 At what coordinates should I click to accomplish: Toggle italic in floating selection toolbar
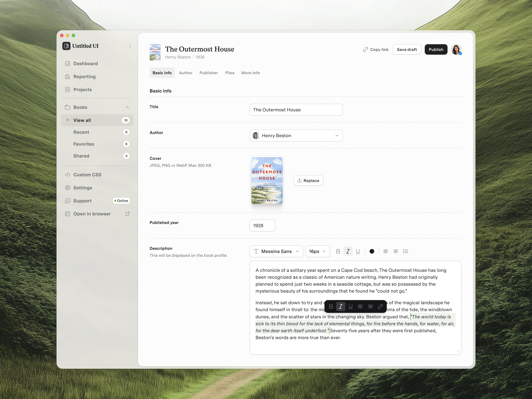(341, 306)
